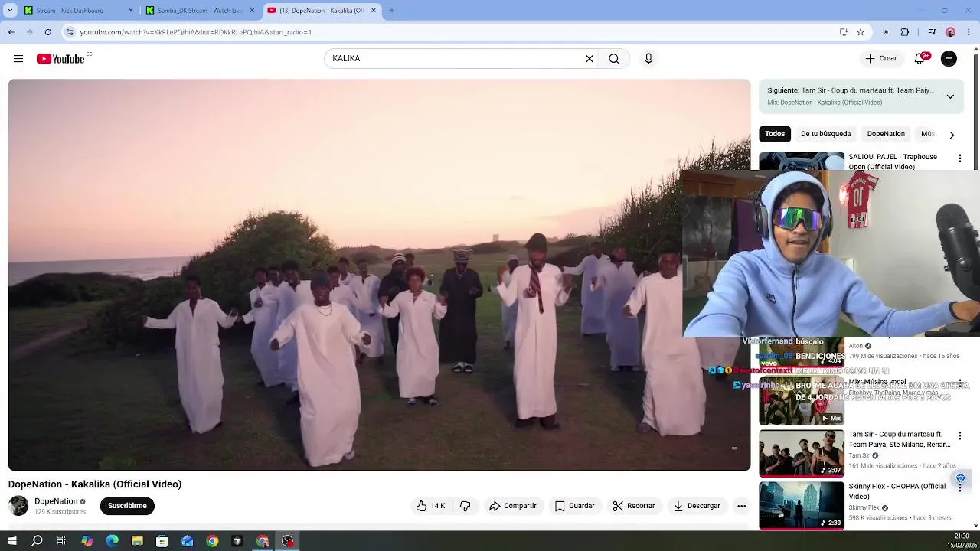The height and width of the screenshot is (551, 980).
Task: Open DopeNation channel name link
Action: tap(56, 501)
